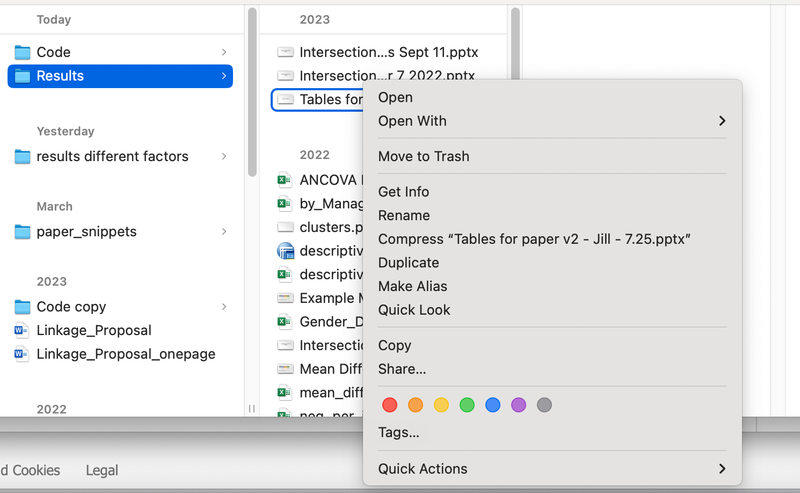Select Move to Trash from context menu
Viewport: 800px width, 493px height.
(x=423, y=156)
